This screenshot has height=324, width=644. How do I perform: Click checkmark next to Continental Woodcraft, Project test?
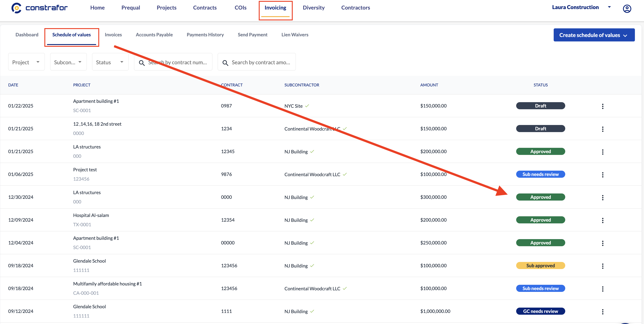coord(345,174)
